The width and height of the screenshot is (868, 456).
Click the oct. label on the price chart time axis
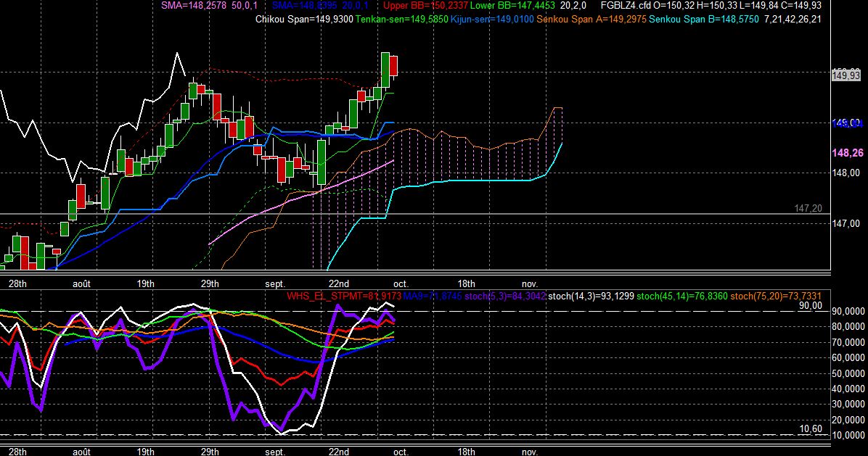click(x=400, y=283)
